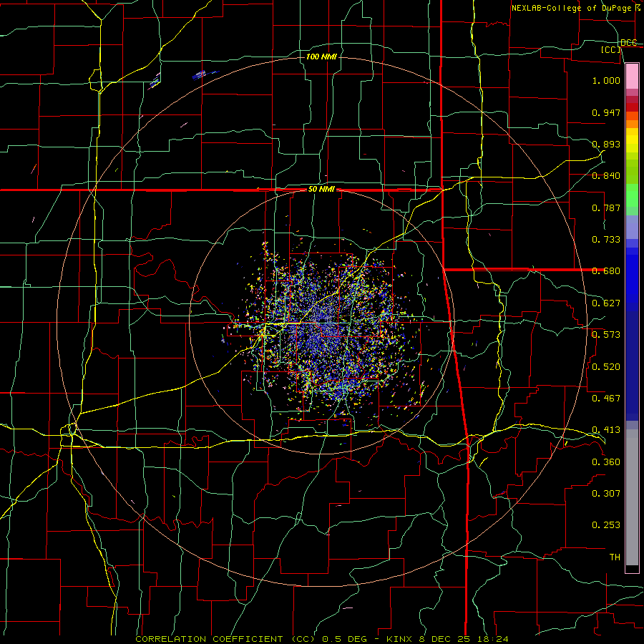Click the 8 DEC 25 date stamp
644x644 pixels.
tap(446, 639)
